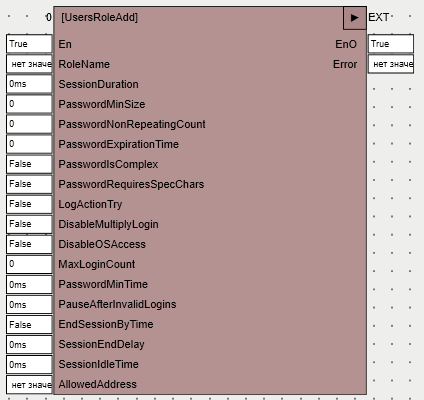Toggle the LogActionTry False value
The width and height of the screenshot is (424, 400).
pos(29,204)
